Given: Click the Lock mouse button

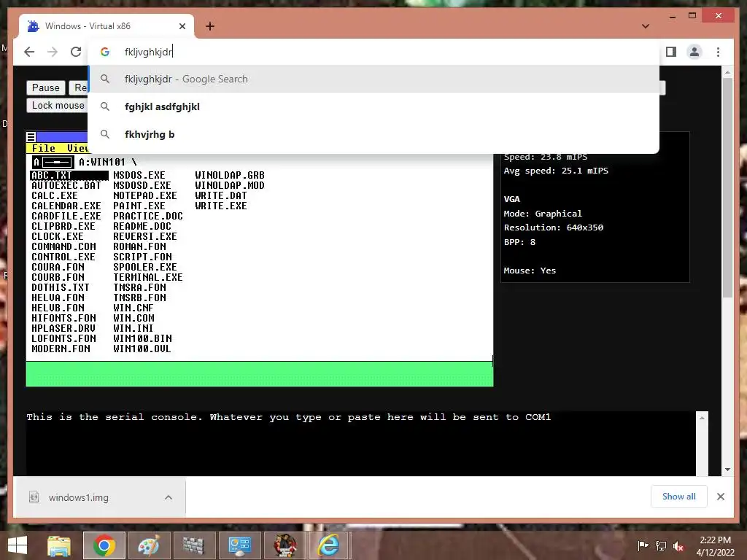Looking at the screenshot, I should pos(58,105).
